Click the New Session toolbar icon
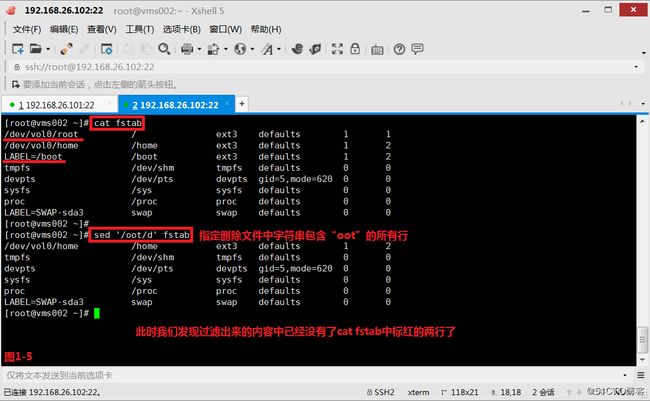The height and width of the screenshot is (401, 650). point(17,49)
